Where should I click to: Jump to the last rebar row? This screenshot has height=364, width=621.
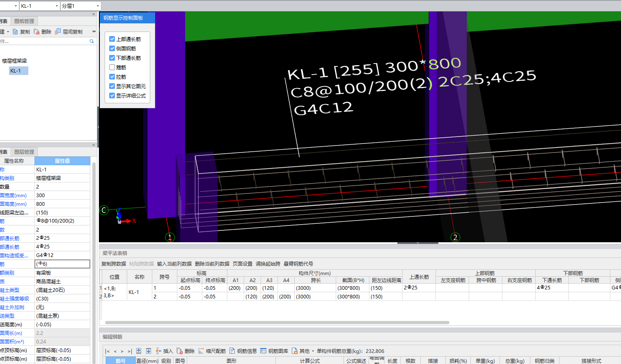tap(130, 351)
